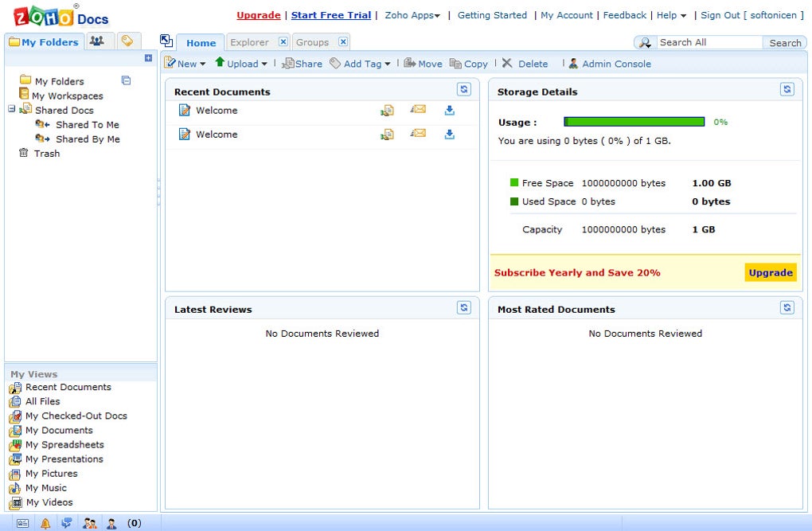
Task: Click the Feedback link
Action: [625, 15]
